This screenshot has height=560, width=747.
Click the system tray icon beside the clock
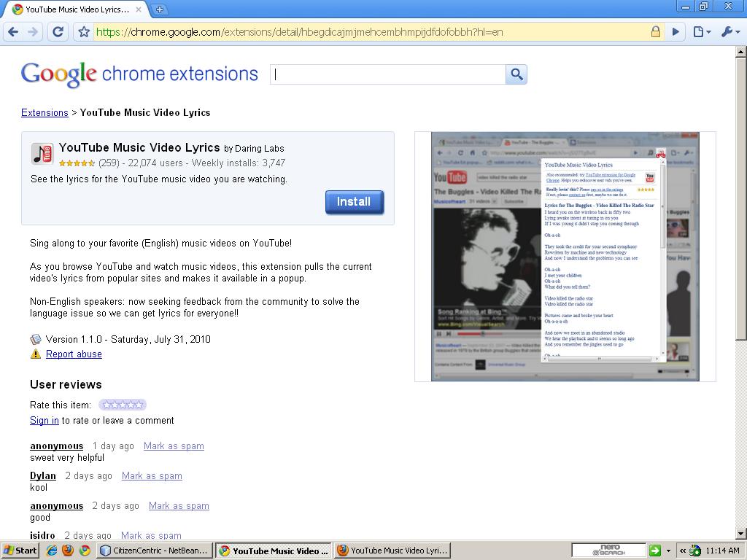pos(695,551)
